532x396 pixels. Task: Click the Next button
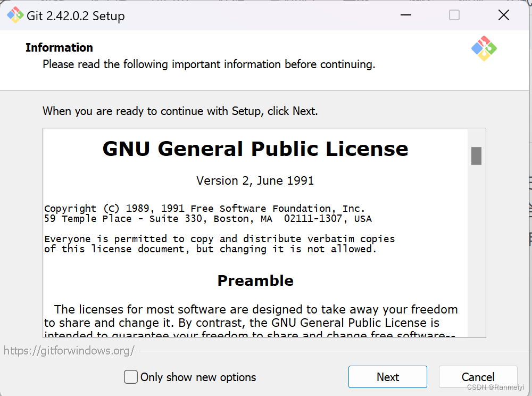pyautogui.click(x=387, y=377)
